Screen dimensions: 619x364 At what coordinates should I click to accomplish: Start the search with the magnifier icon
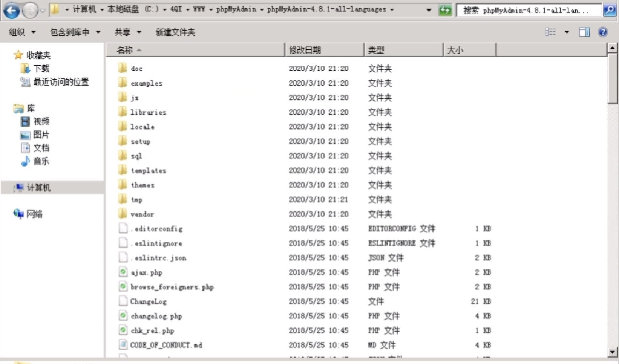point(610,10)
